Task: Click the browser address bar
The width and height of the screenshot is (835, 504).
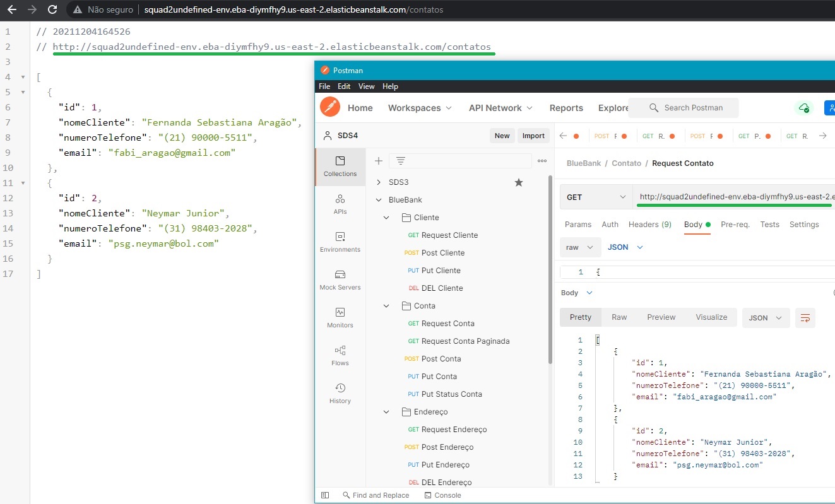Action: [x=293, y=10]
